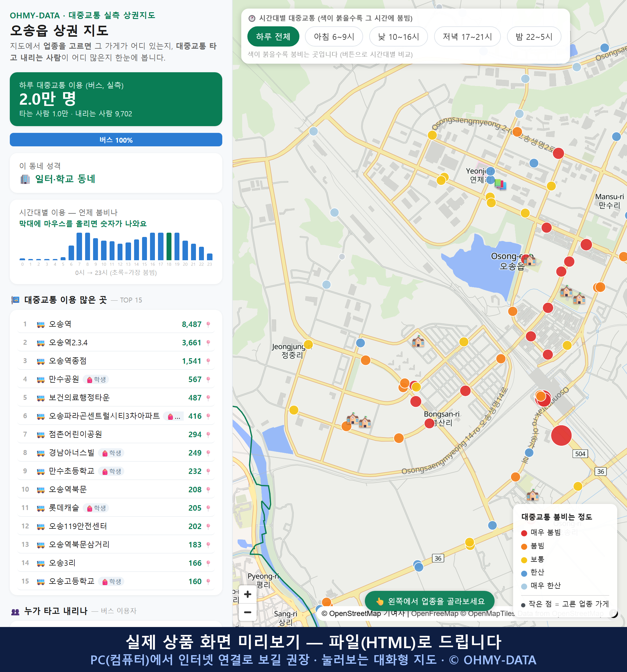Choose the 저녁 17~21시 time filter

tap(467, 36)
